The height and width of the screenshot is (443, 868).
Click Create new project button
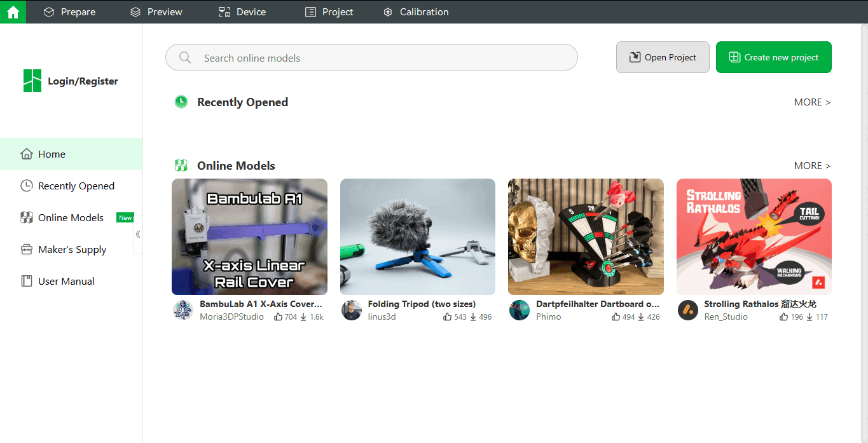pyautogui.click(x=773, y=57)
